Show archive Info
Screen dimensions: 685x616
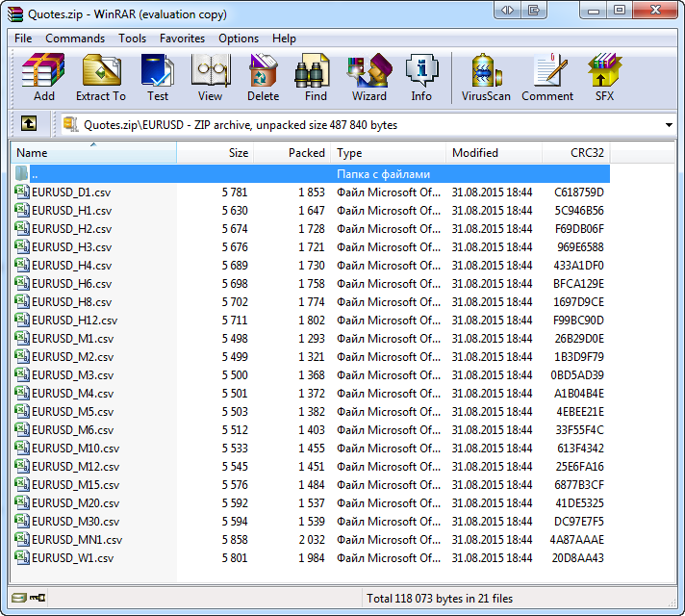[421, 78]
